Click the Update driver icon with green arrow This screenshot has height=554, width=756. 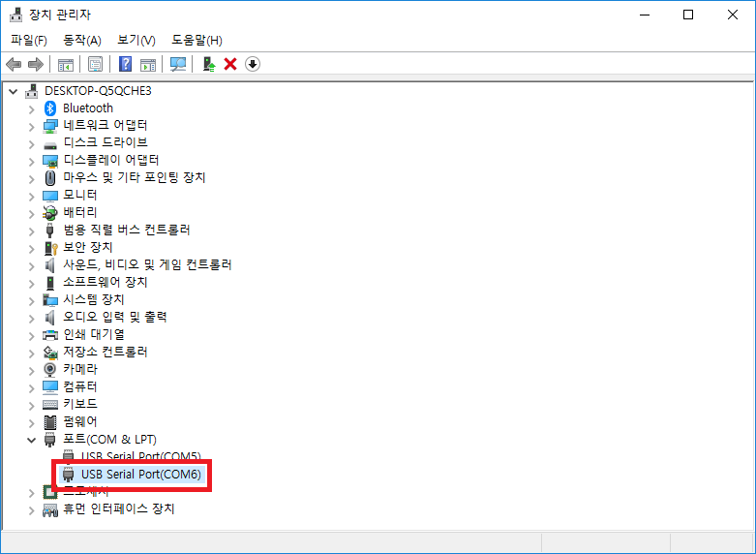208,64
